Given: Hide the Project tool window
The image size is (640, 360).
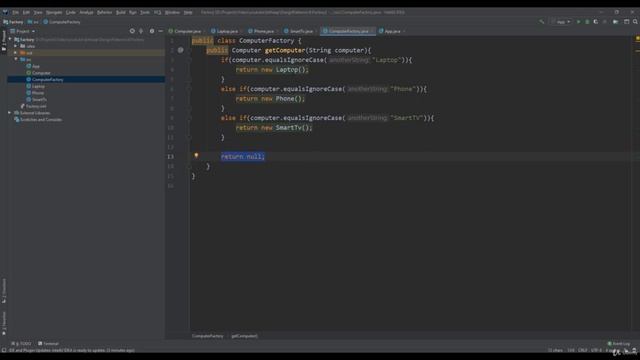Looking at the screenshot, I should (160, 31).
